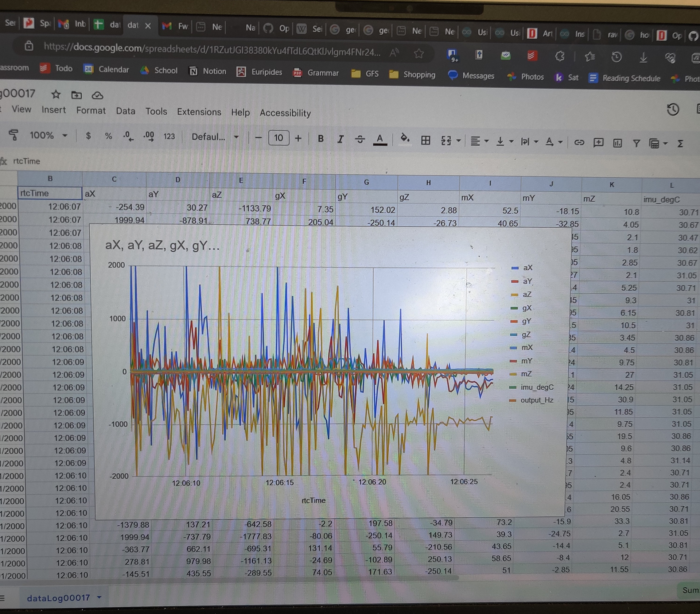700x614 pixels.
Task: Open the Shopping bookmarks folder
Action: click(x=412, y=74)
